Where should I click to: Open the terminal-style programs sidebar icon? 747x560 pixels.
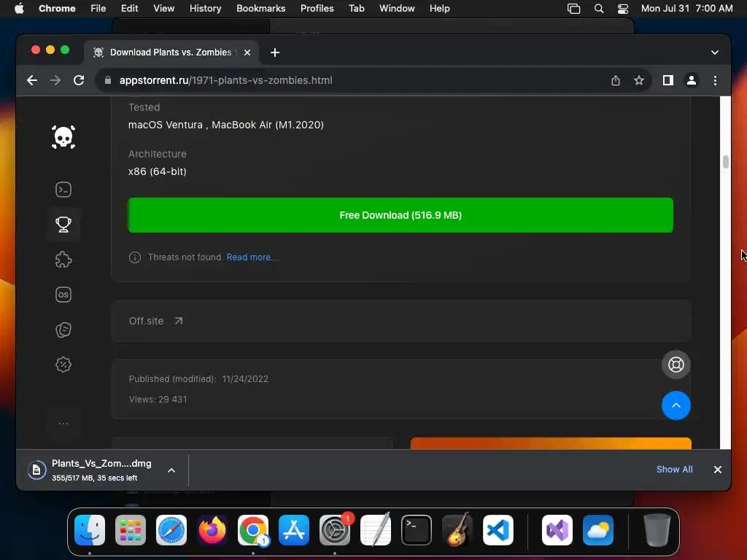[63, 190]
